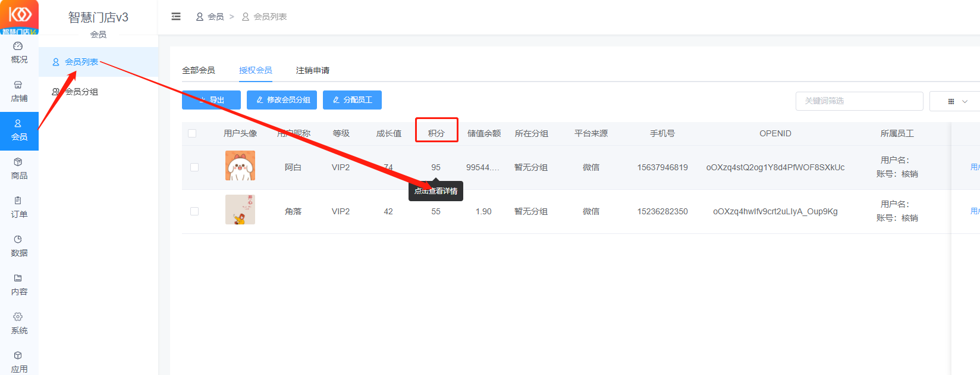The width and height of the screenshot is (980, 375).
Task: Click the 成长值 column header
Action: coord(389,133)
